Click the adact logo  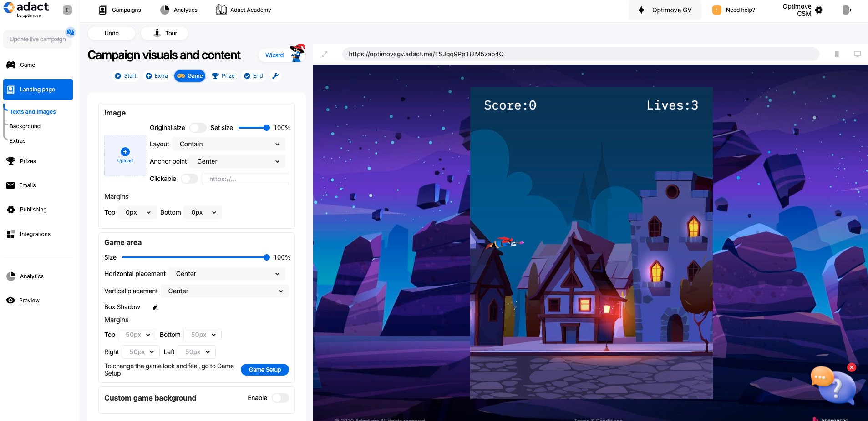click(x=26, y=9)
